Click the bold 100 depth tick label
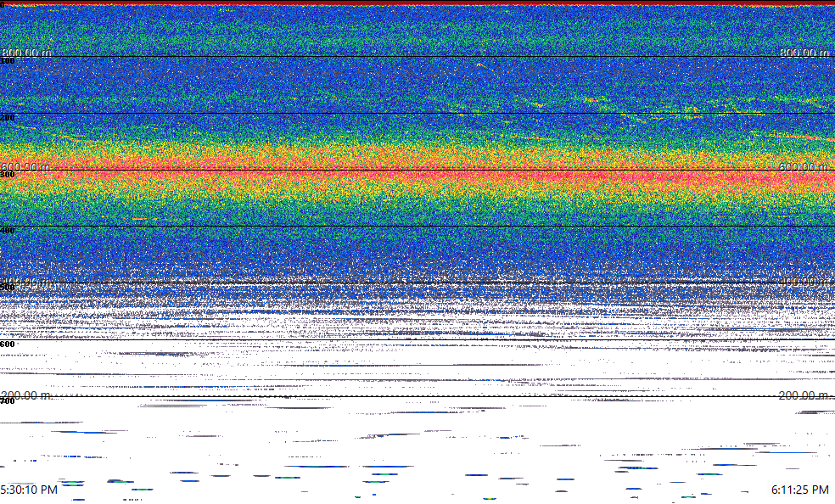The height and width of the screenshot is (504, 835). pyautogui.click(x=8, y=61)
